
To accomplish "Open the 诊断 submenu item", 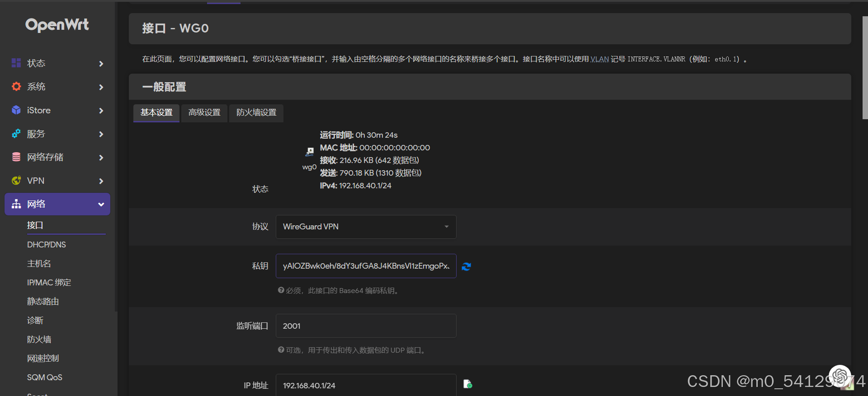I will coord(35,320).
